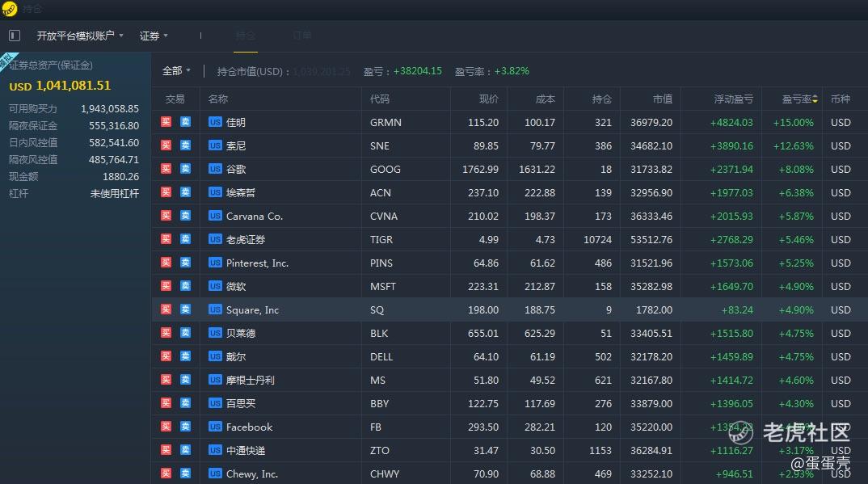Click the sell icon for SQ row
868x484 pixels.
[x=185, y=309]
